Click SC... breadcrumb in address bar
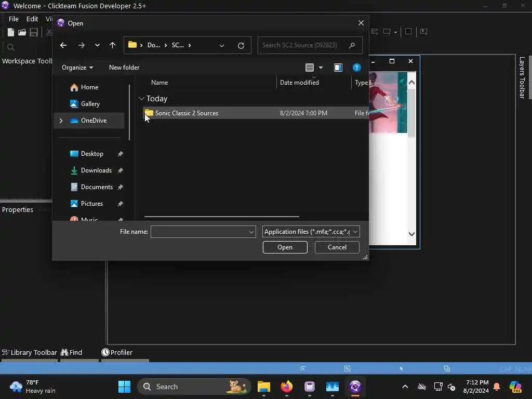 [x=178, y=45]
